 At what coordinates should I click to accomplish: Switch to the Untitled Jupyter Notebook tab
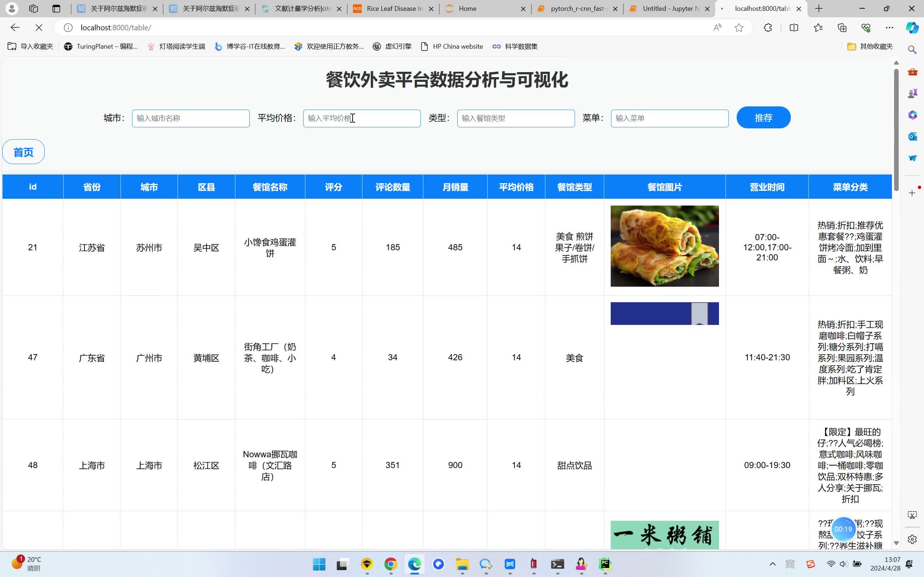click(x=668, y=8)
